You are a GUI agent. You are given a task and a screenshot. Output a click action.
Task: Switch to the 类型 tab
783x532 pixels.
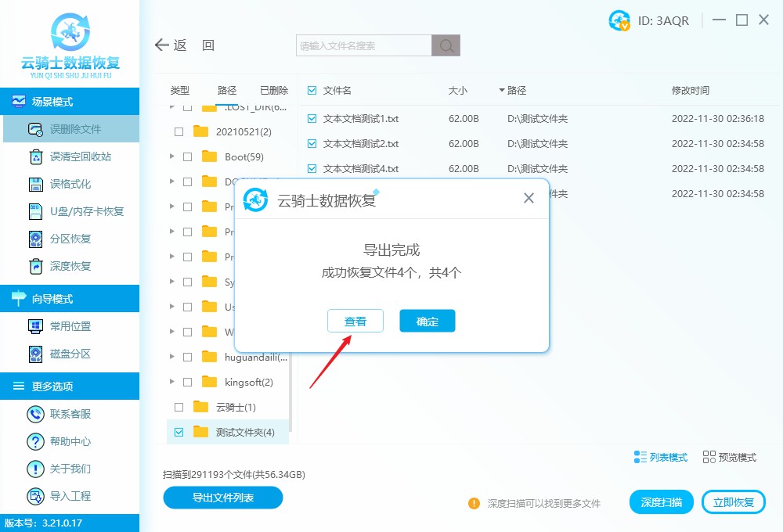point(179,90)
